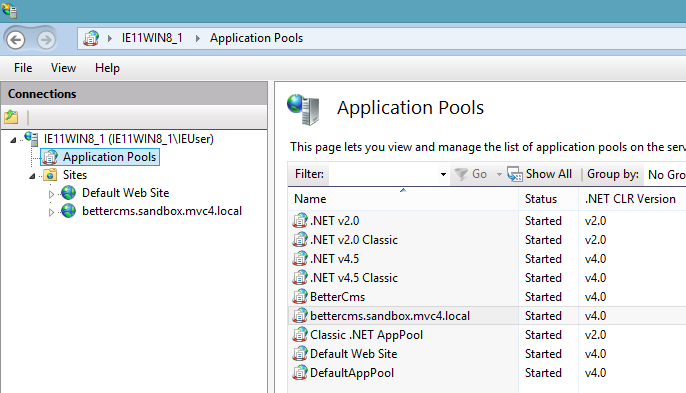Open the File menu
The height and width of the screenshot is (393, 686).
[23, 68]
